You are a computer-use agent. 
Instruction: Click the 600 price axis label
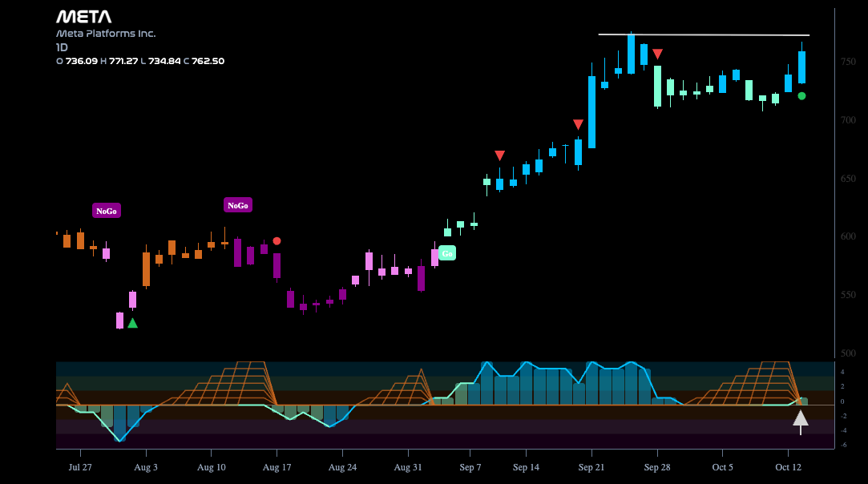point(848,236)
